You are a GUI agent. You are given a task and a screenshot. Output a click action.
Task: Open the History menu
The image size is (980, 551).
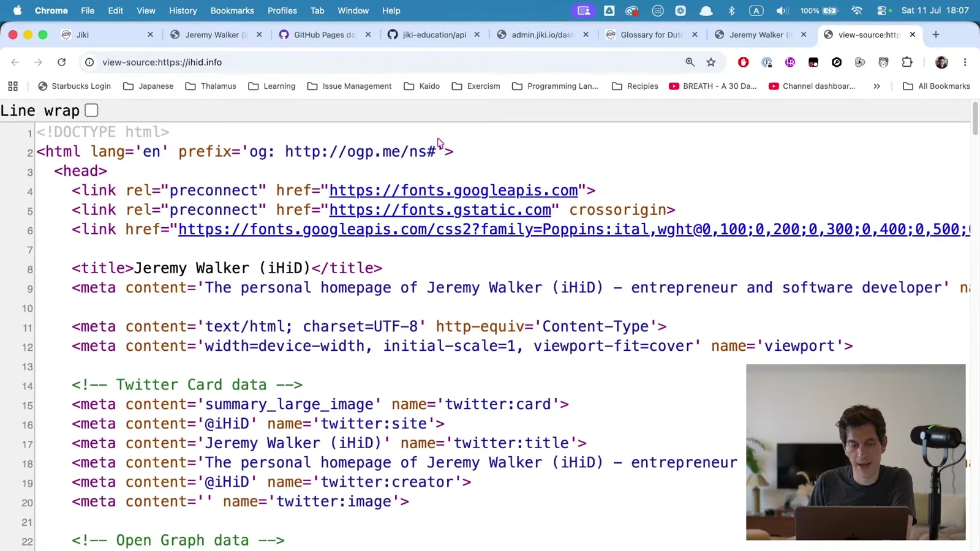click(183, 10)
